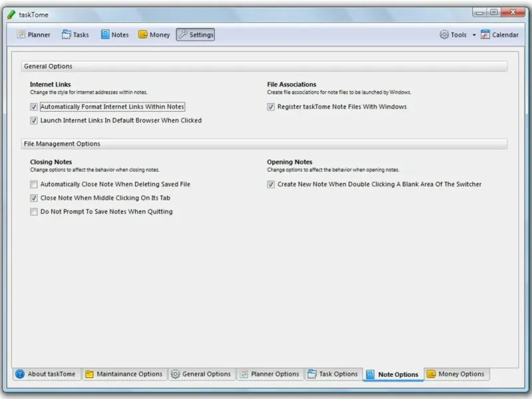Switch to the Money Options tab

456,374
